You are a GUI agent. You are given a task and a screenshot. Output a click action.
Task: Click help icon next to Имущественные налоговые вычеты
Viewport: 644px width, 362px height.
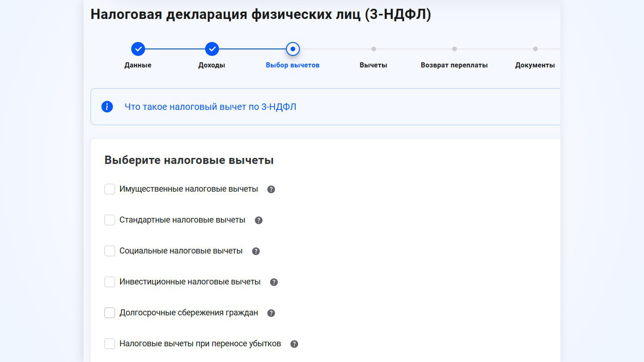pyautogui.click(x=271, y=189)
